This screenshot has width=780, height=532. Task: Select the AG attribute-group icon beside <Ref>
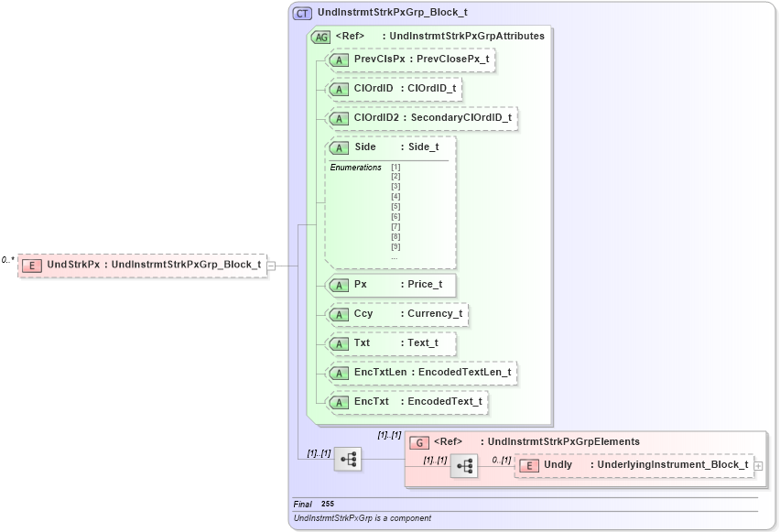[321, 37]
